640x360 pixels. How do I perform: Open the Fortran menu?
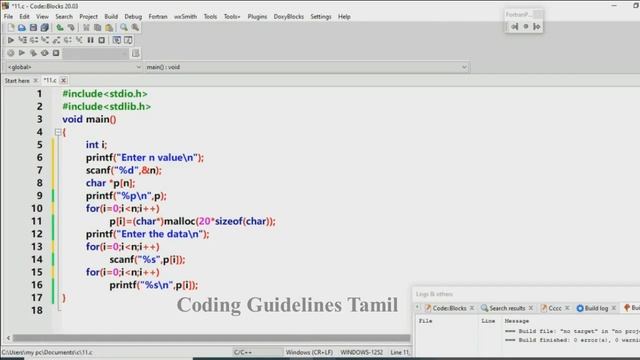tap(158, 17)
